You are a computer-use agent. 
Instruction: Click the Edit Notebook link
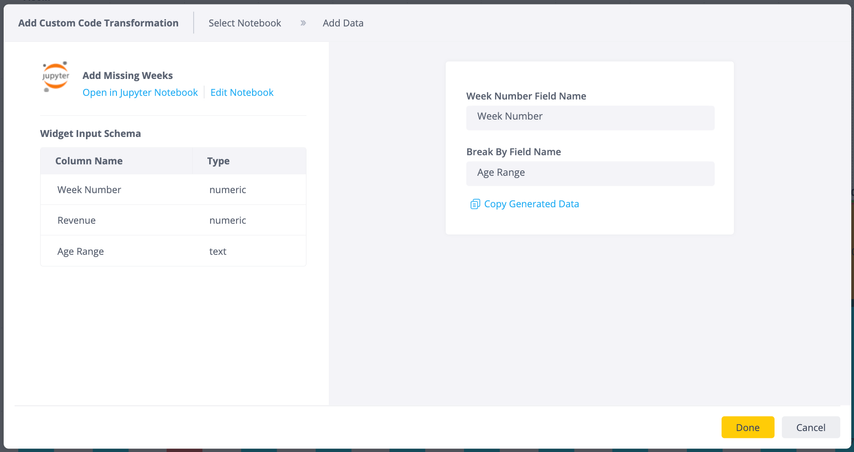(242, 93)
